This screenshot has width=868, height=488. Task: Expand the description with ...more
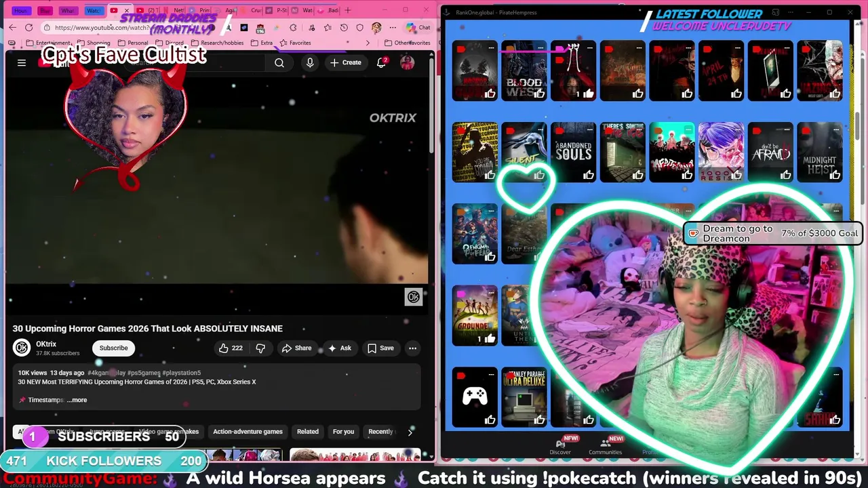pos(77,400)
